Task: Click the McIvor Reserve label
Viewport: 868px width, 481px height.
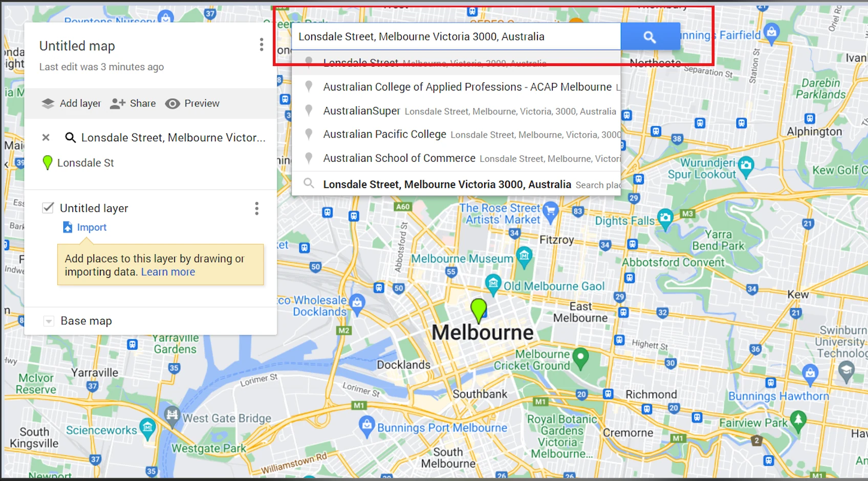Action: coord(36,384)
